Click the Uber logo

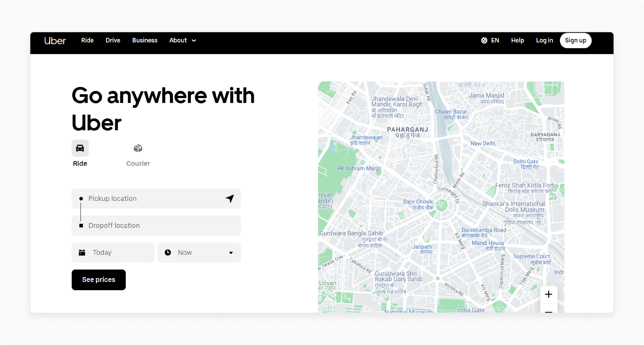pyautogui.click(x=55, y=40)
